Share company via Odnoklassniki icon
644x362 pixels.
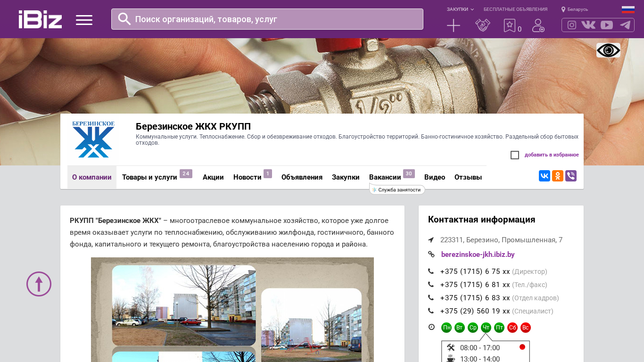point(558,176)
